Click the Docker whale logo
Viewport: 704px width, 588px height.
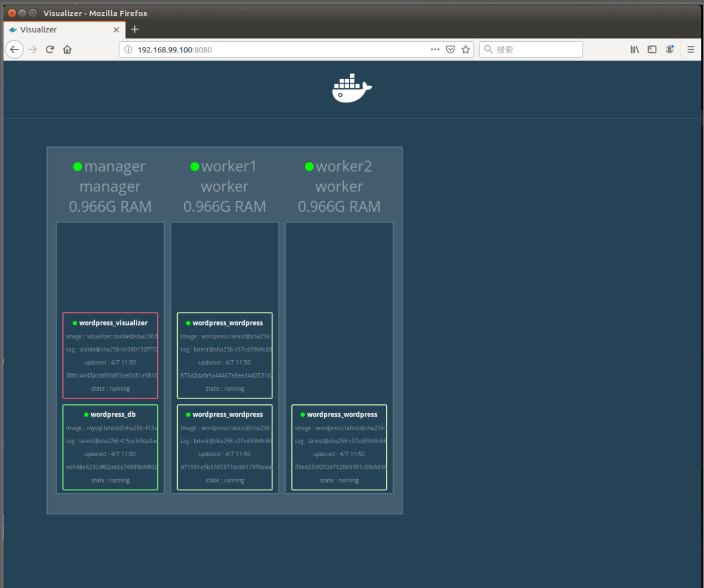click(351, 88)
